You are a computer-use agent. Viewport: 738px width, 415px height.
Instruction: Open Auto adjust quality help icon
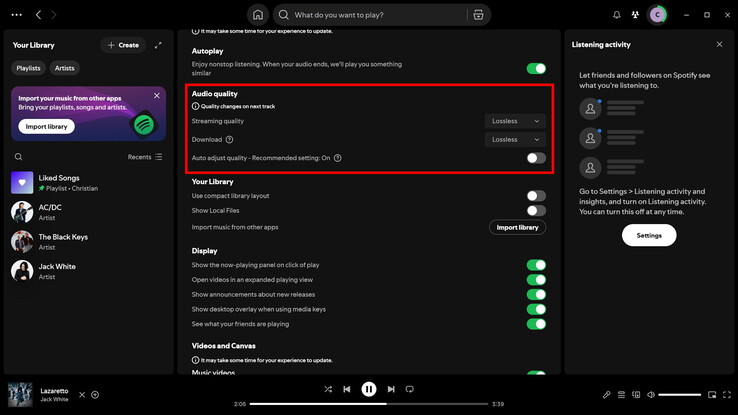click(337, 158)
